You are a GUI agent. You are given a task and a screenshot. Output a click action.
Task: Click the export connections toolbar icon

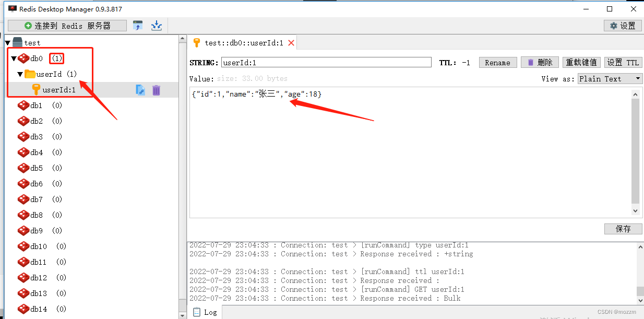(156, 25)
